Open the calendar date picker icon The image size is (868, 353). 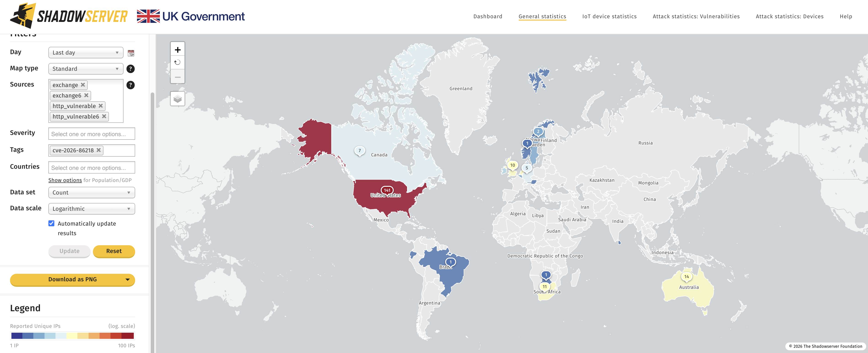[131, 53]
